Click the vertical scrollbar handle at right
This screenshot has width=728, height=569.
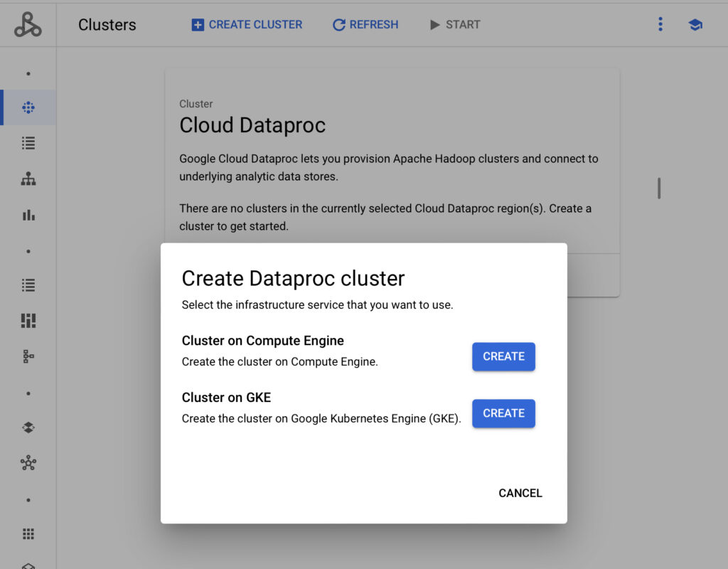point(659,188)
